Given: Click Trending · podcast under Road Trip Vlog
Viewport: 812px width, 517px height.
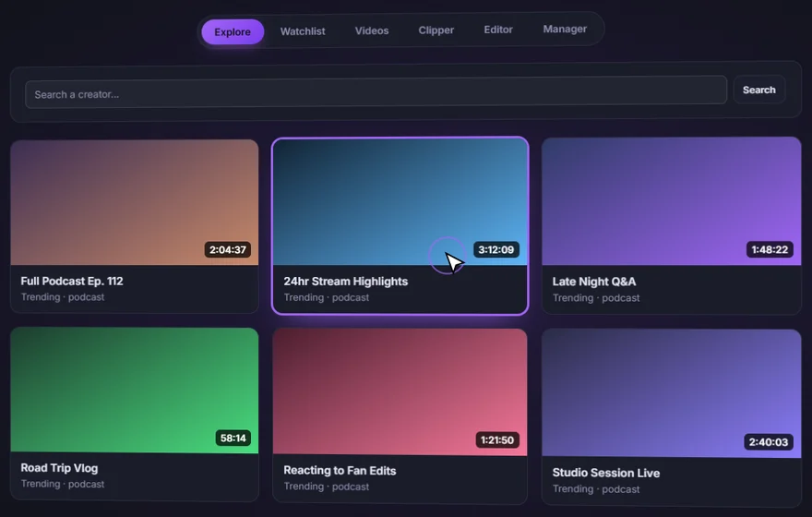Looking at the screenshot, I should tap(63, 484).
